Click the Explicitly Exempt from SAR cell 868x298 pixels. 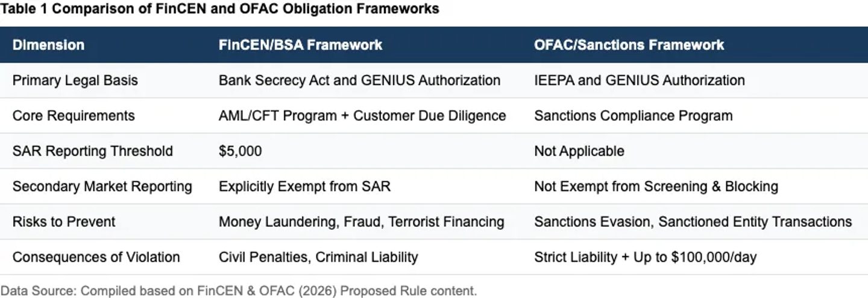click(304, 186)
